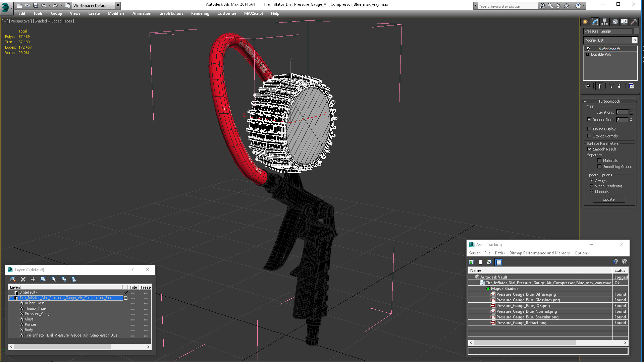Image resolution: width=644 pixels, height=362 pixels.
Task: Enable the Isoline Display checkbox
Action: pyautogui.click(x=589, y=129)
